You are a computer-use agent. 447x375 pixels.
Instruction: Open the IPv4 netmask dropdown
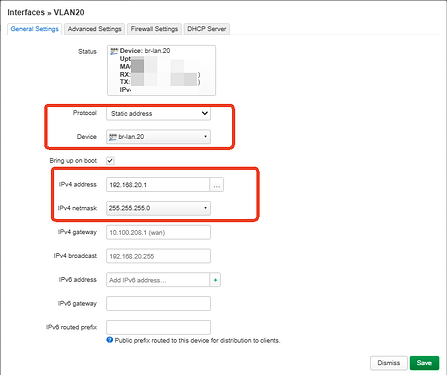tap(158, 208)
